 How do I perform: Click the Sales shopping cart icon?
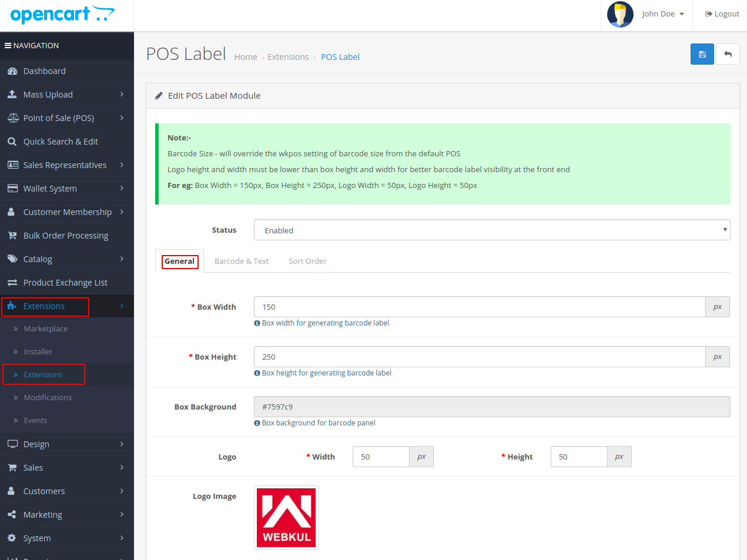click(x=12, y=467)
